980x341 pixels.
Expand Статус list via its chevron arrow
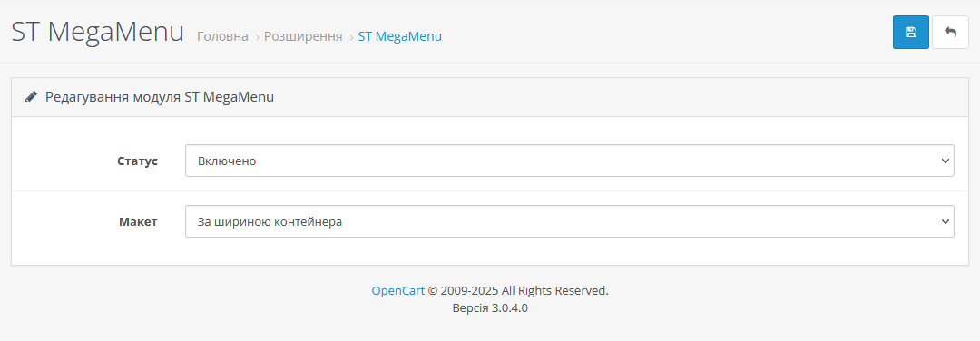click(945, 161)
